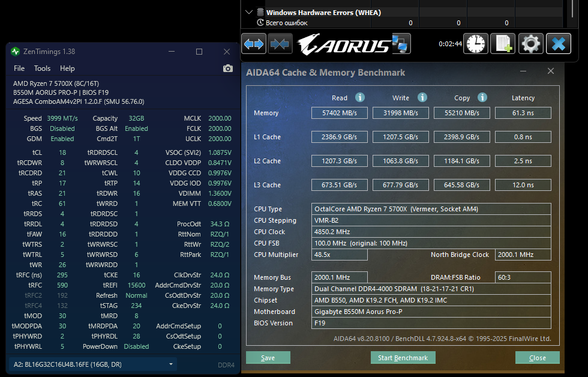Image resolution: width=588 pixels, height=377 pixels.
Task: Maximize the ZenTimings window
Action: tap(199, 52)
